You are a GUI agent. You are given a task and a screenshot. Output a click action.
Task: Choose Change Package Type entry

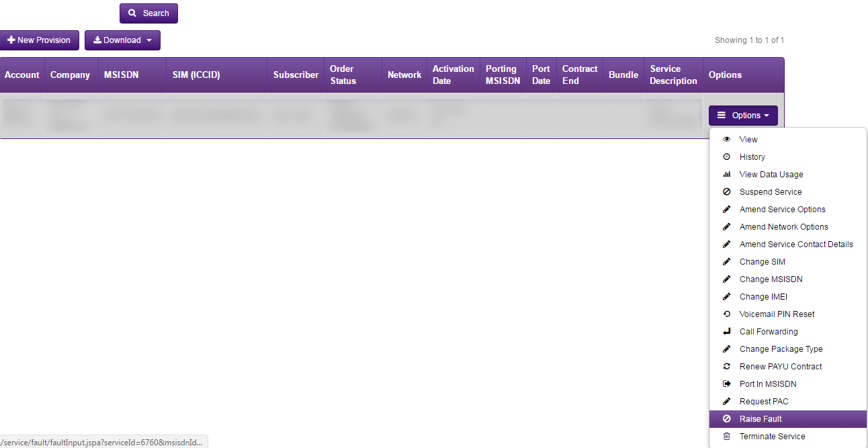coord(787,349)
